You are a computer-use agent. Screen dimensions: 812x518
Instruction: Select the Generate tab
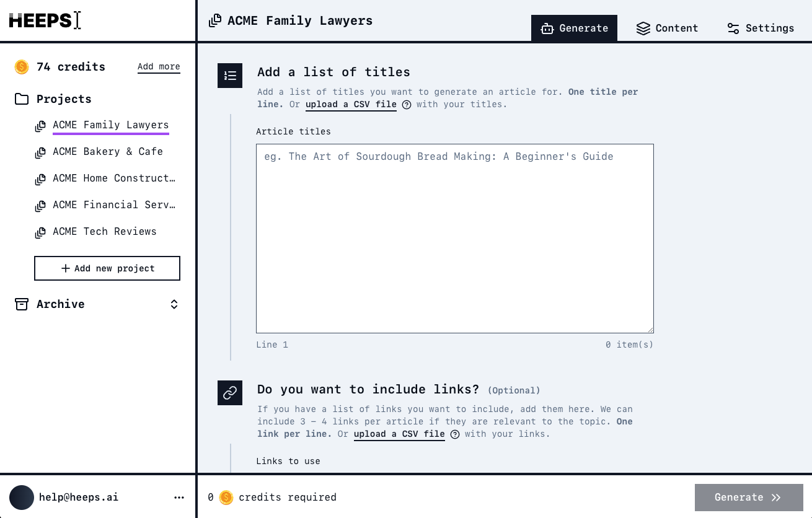[x=574, y=29]
